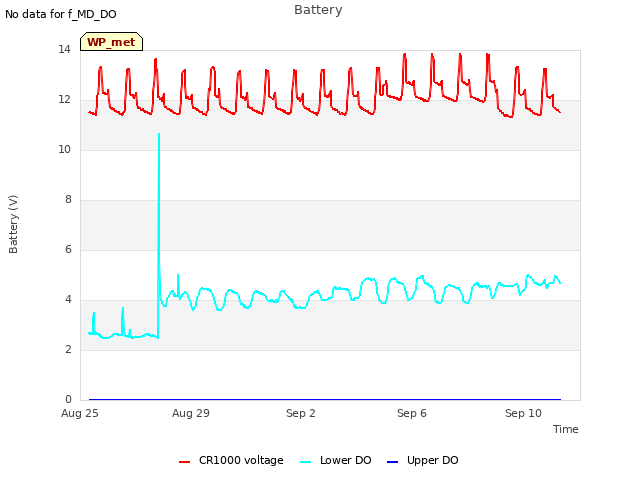Click the 14 y-axis tick label
Screen dimensions: 640x480
pos(64,50)
